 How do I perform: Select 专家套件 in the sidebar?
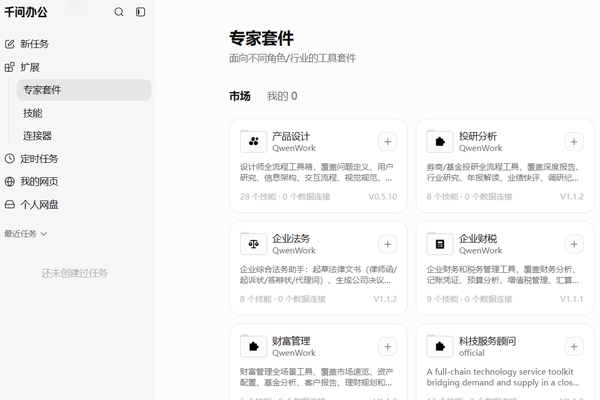(84, 90)
